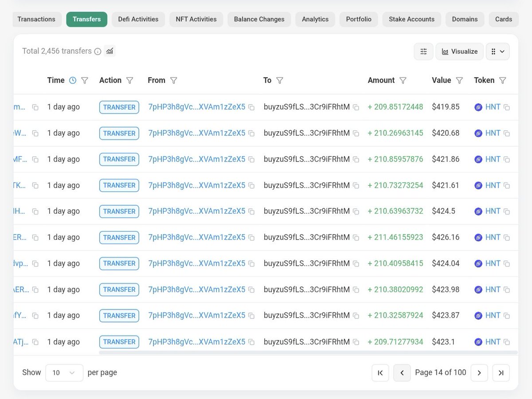Filter by Action column
The height and width of the screenshot is (399, 532).
(129, 80)
